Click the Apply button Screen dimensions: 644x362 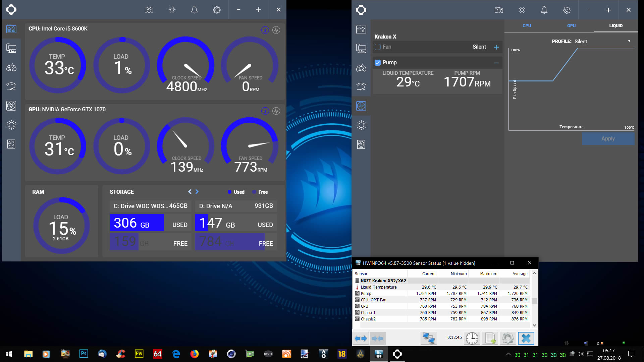coord(608,139)
